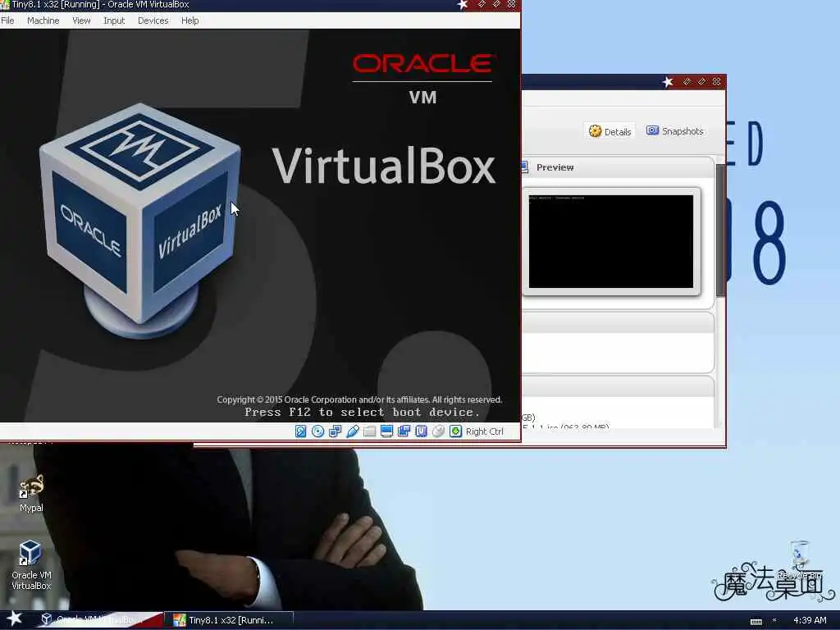Switch to Details view in VirtualBox Manager
This screenshot has height=630, width=840.
(x=610, y=131)
